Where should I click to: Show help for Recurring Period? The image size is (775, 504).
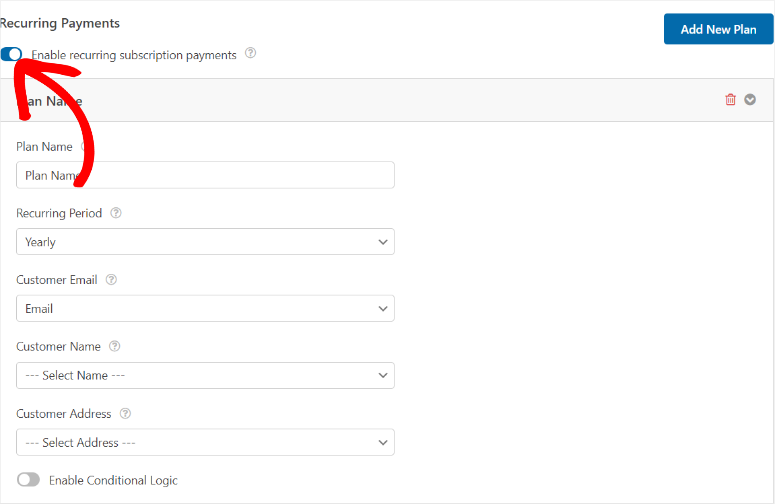(116, 213)
